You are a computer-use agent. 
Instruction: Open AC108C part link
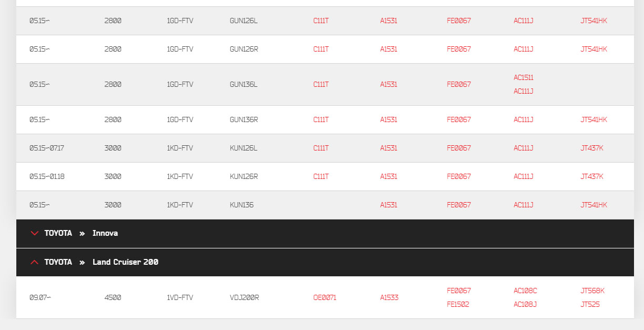(x=526, y=291)
